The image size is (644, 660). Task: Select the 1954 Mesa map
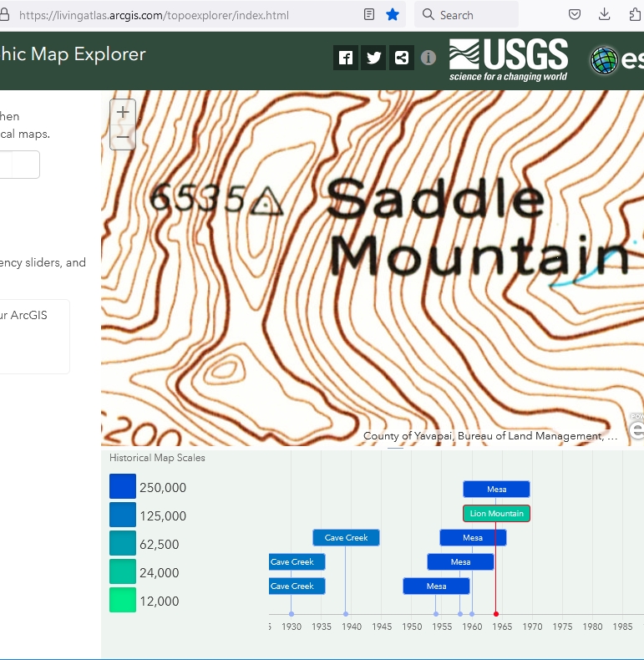[x=436, y=586]
